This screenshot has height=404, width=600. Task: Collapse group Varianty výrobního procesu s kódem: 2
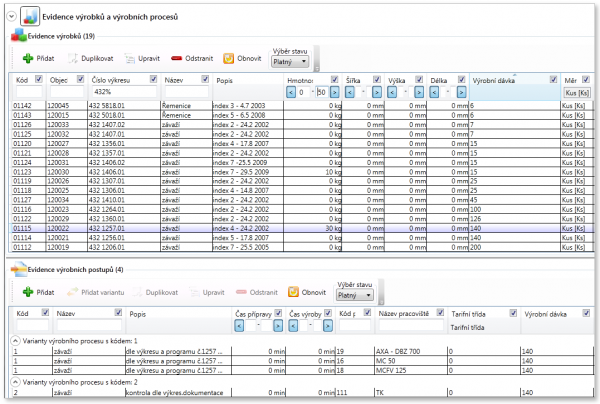pos(14,381)
